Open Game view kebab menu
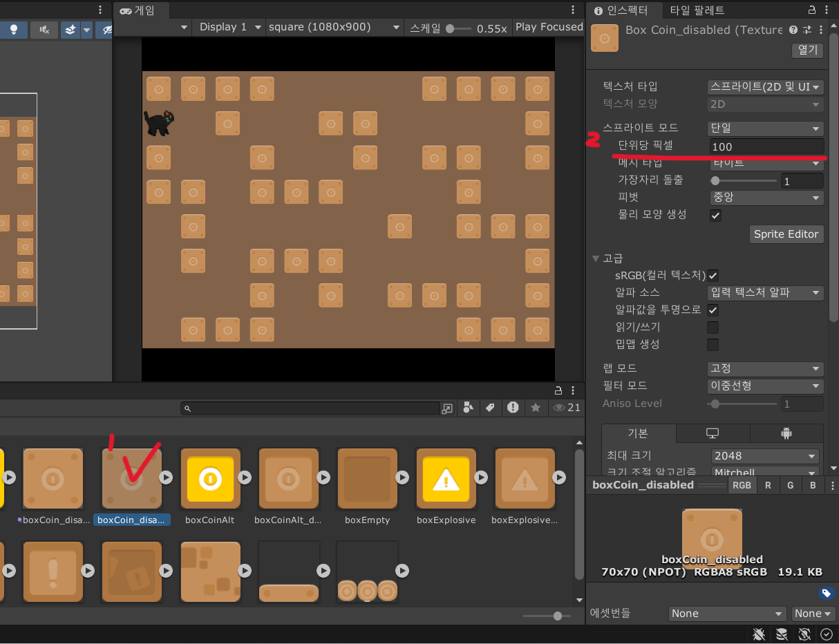 573,10
